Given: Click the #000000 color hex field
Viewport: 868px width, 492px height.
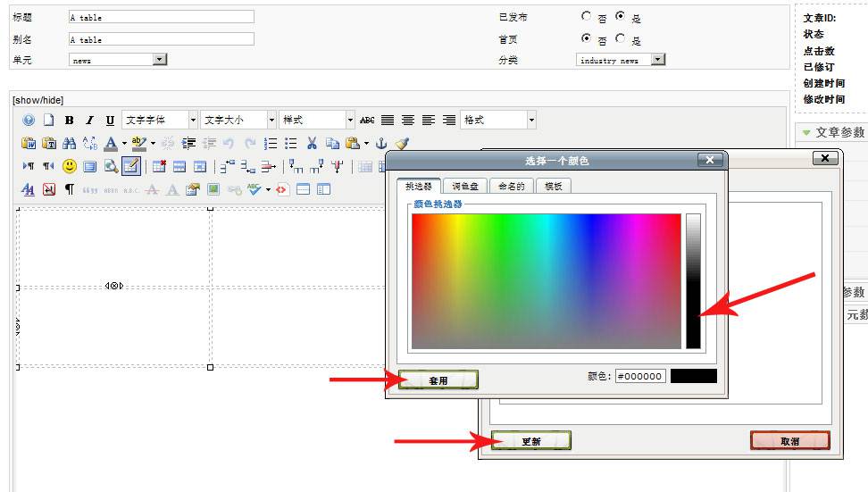Looking at the screenshot, I should (640, 376).
